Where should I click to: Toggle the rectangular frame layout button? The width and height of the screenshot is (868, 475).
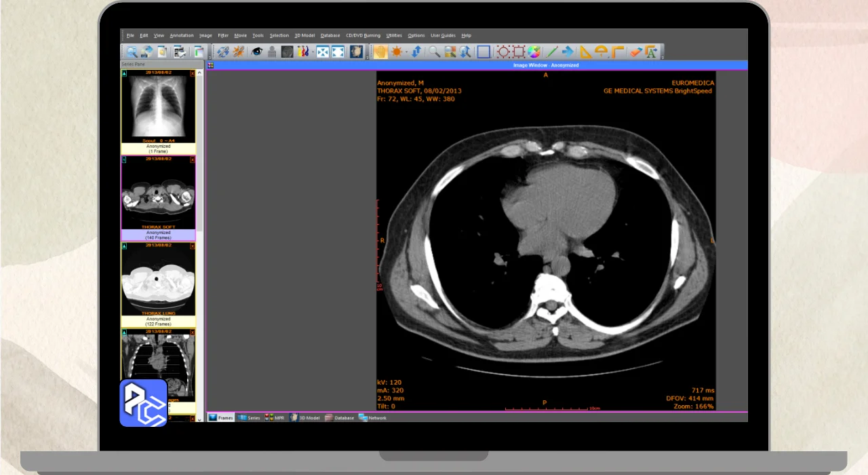[x=484, y=52]
